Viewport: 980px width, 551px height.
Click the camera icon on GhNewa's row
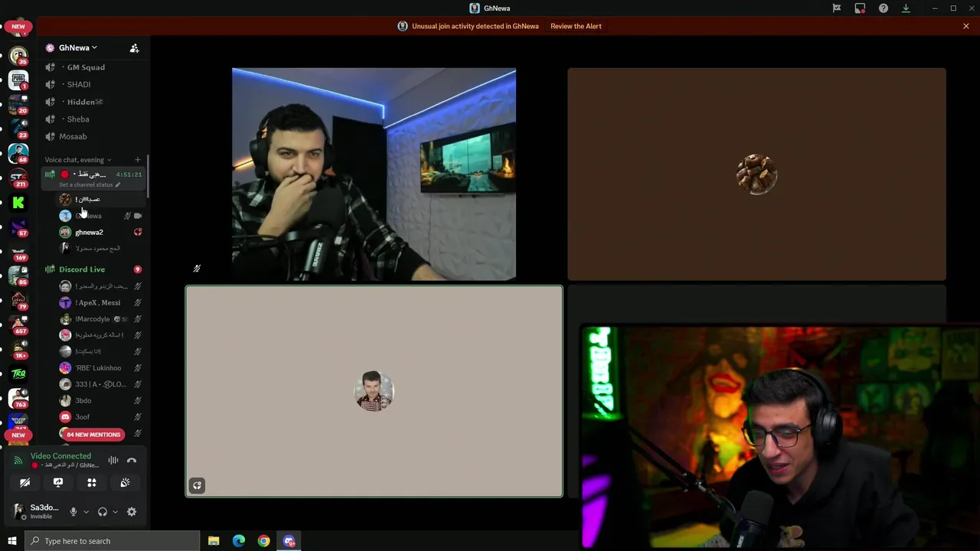coord(138,216)
